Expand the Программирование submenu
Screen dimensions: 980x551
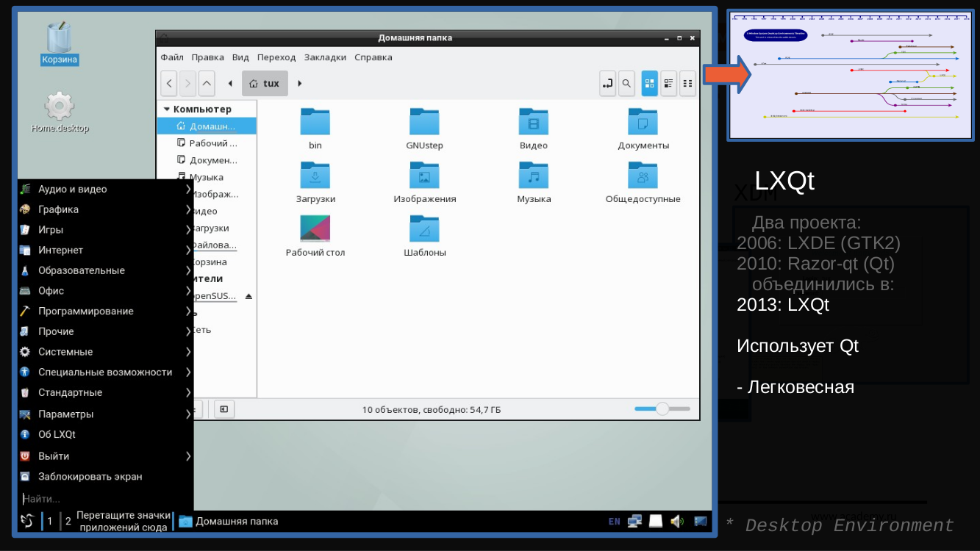tap(105, 311)
